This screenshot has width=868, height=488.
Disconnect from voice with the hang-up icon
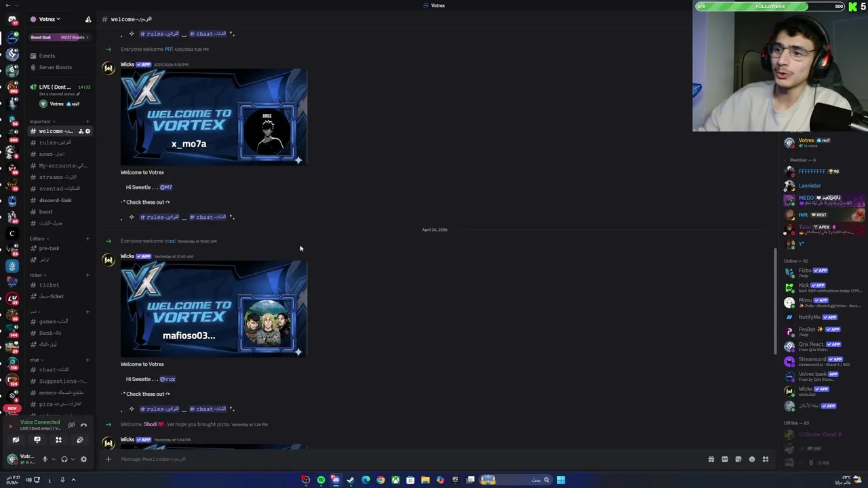point(83,425)
